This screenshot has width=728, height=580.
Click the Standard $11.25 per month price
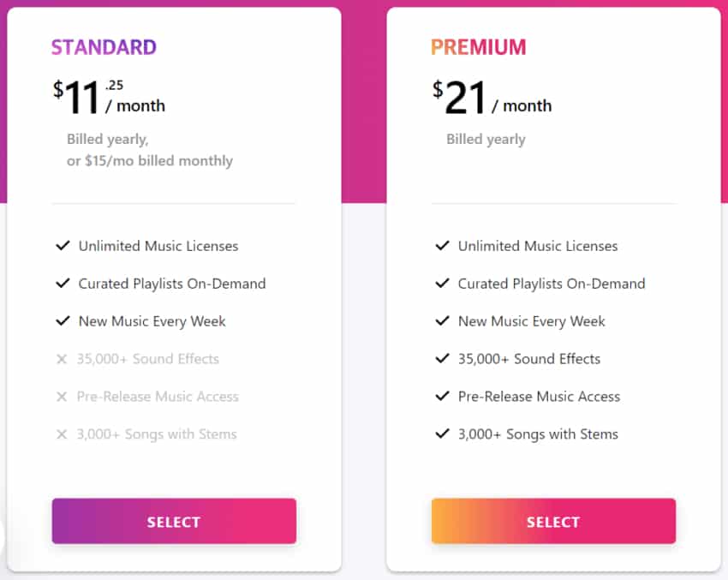pos(109,99)
